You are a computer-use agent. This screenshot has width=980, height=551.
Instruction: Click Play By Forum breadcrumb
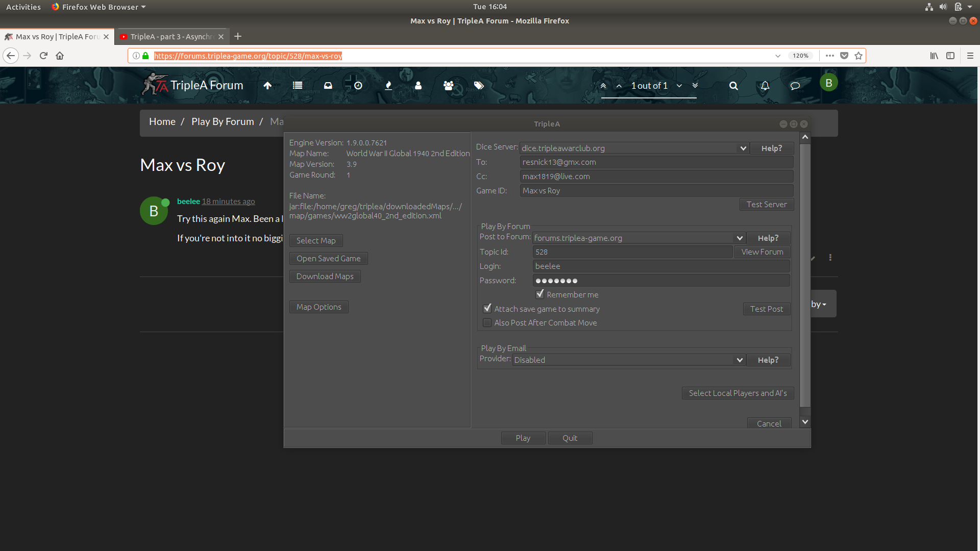223,121
